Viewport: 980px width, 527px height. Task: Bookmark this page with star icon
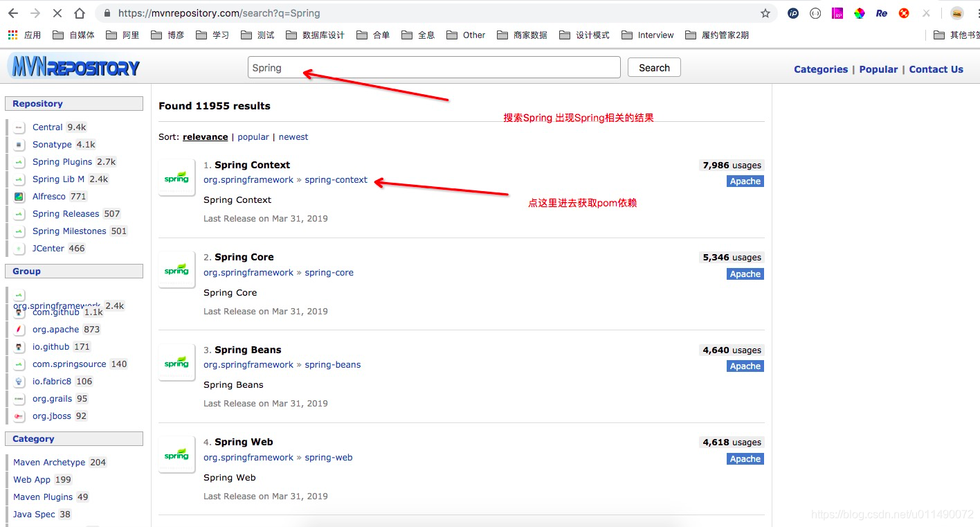tap(765, 13)
